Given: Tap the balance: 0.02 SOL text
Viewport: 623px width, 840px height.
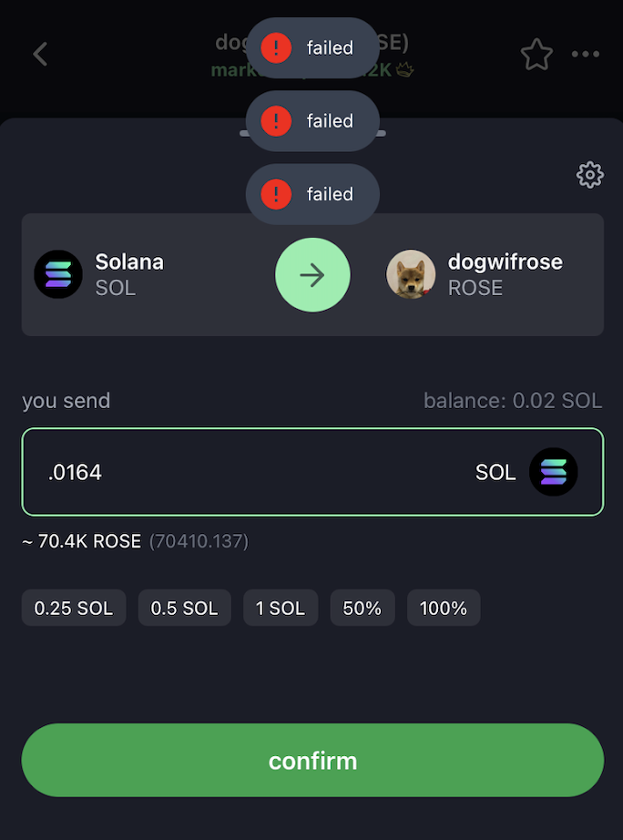Looking at the screenshot, I should (512, 401).
